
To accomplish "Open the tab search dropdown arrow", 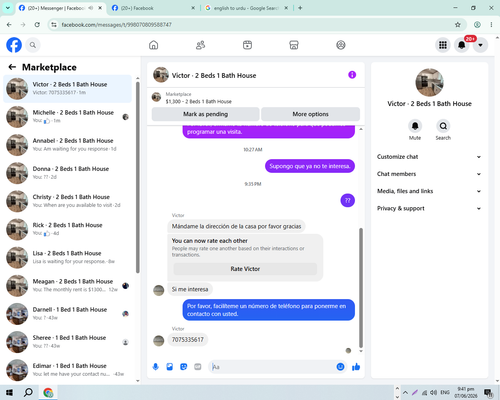I will [8, 8].
